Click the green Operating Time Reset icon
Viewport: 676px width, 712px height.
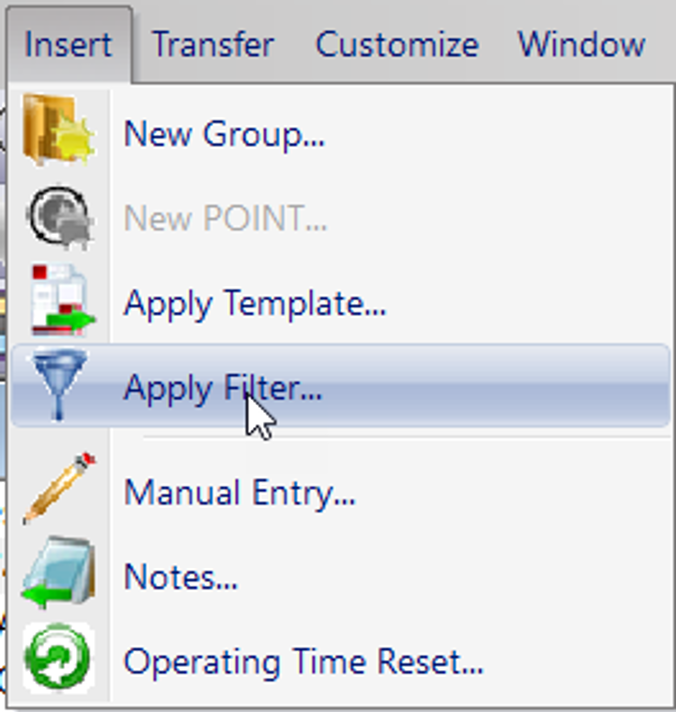(59, 658)
